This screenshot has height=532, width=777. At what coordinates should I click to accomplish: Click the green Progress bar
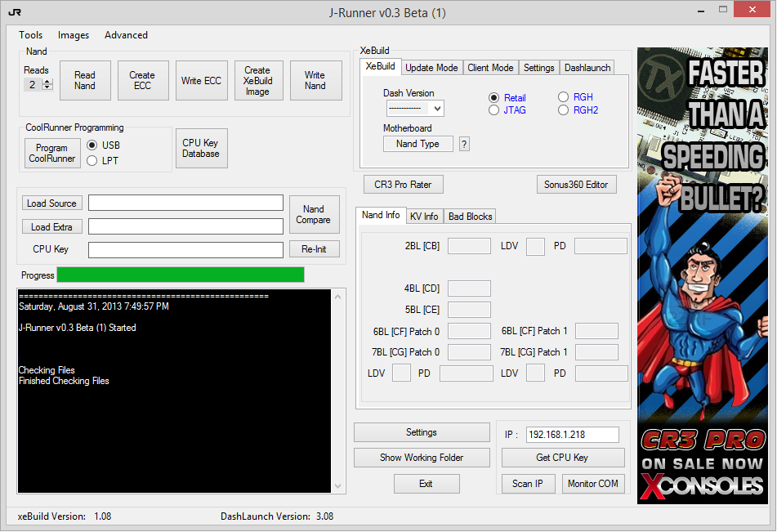point(181,275)
